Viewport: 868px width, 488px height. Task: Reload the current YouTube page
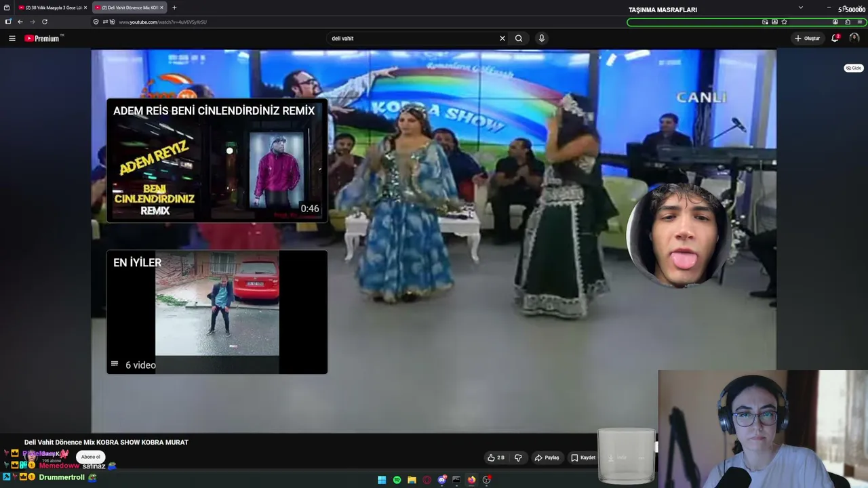[x=45, y=22]
